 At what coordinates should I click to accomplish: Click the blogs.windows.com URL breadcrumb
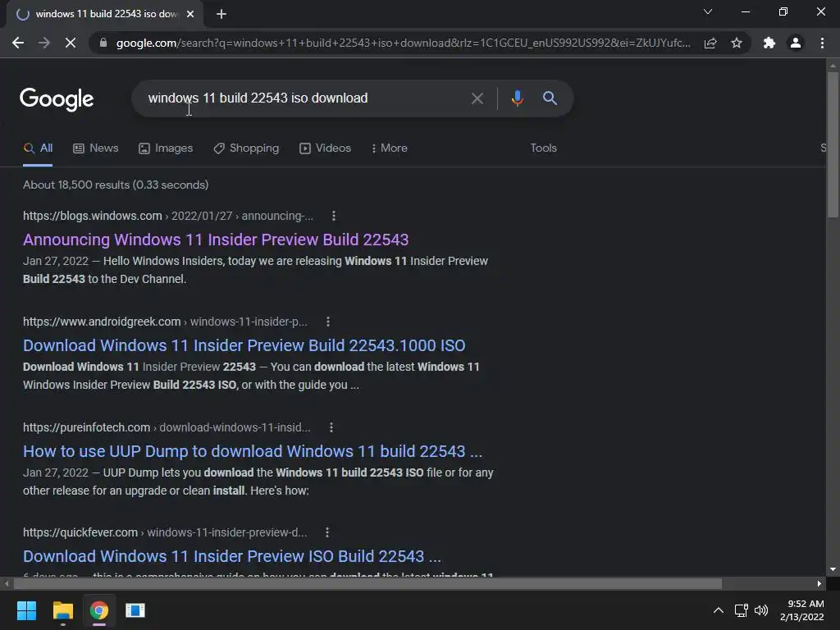(x=168, y=216)
